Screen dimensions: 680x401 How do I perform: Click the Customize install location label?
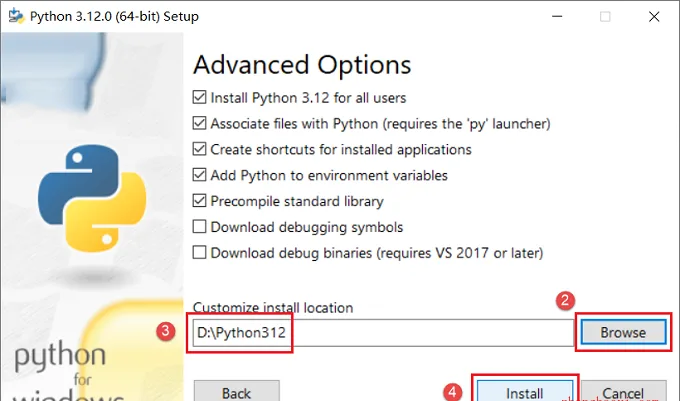273,308
